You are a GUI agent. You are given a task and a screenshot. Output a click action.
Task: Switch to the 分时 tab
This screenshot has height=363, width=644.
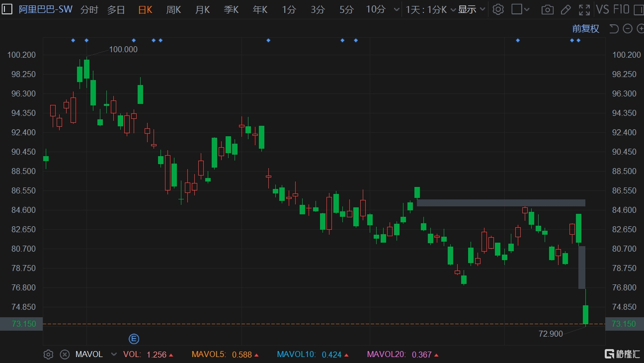(x=89, y=9)
